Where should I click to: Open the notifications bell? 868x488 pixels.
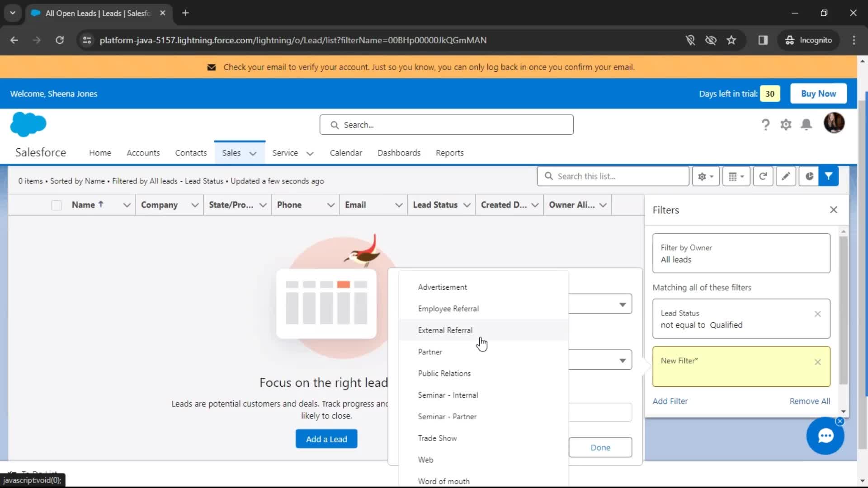806,124
